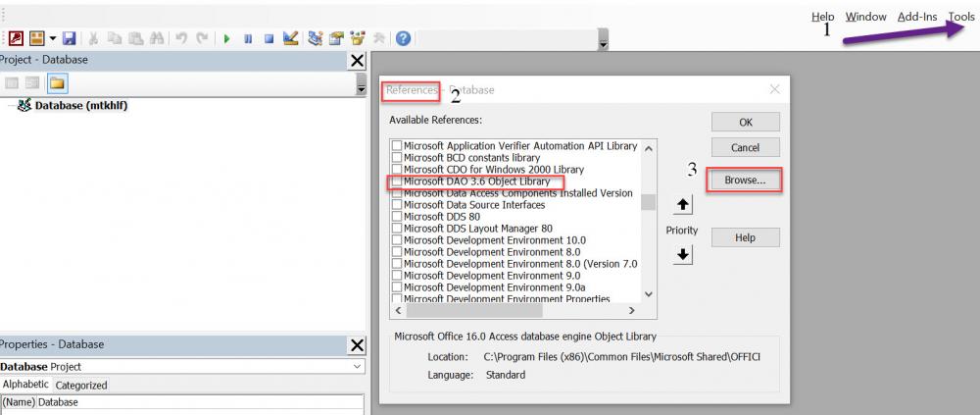Click references list scroll right arrow
This screenshot has height=415, width=980.
[x=632, y=310]
